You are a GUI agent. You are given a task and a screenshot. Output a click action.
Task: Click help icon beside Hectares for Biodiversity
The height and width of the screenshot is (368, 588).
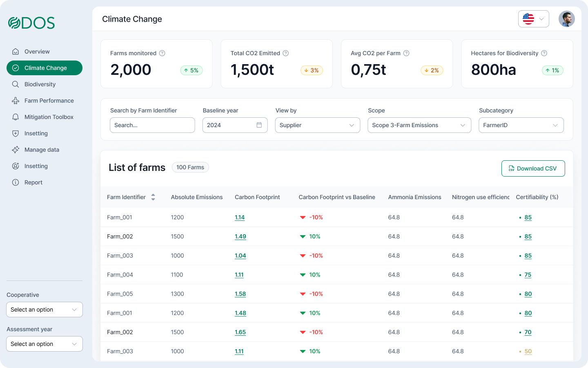coord(544,53)
